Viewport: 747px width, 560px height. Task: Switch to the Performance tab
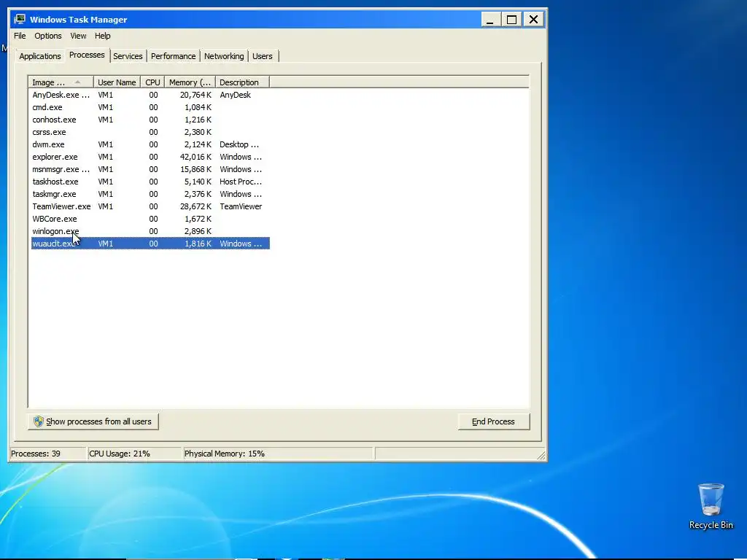coord(174,56)
